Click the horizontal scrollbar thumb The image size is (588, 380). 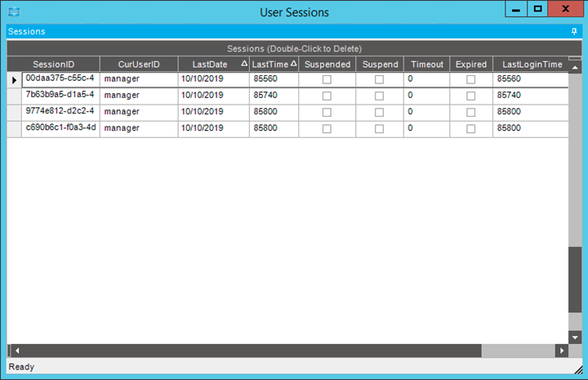[252, 351]
